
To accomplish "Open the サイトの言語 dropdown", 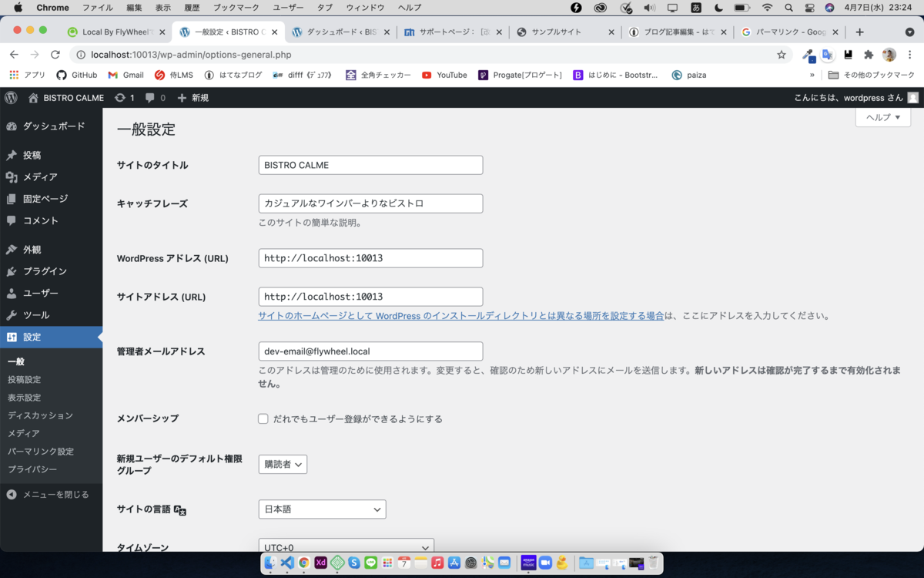I will 322,509.
